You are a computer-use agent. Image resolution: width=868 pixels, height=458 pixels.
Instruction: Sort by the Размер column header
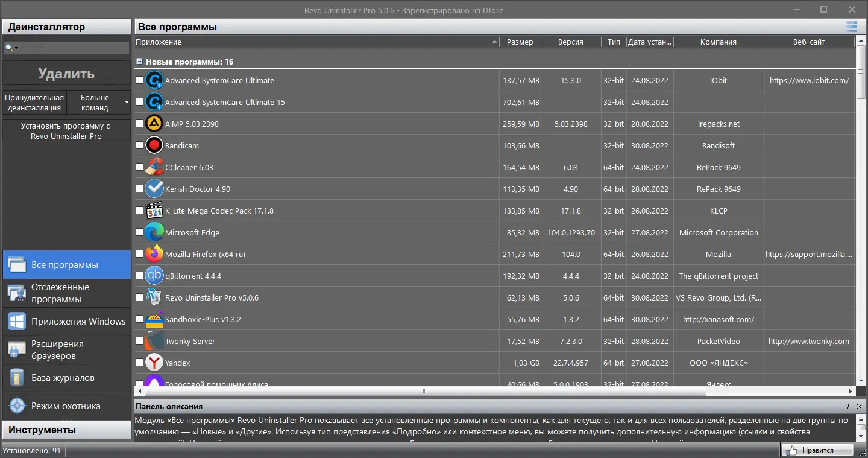tap(520, 42)
